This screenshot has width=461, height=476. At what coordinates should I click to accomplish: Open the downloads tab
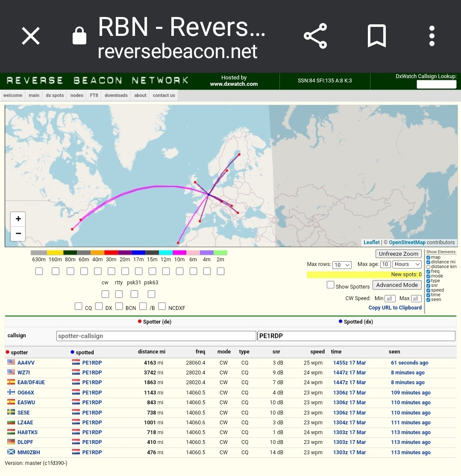coord(116,95)
